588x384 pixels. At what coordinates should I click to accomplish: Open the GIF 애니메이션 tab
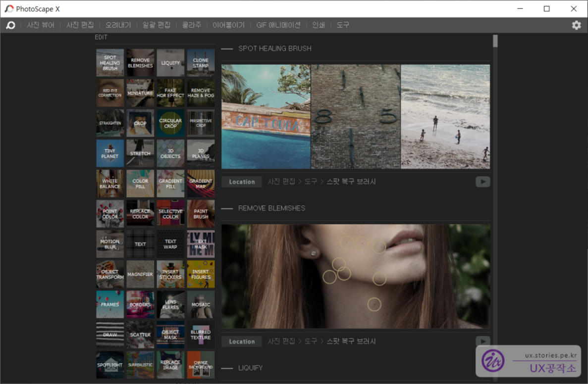(x=278, y=25)
